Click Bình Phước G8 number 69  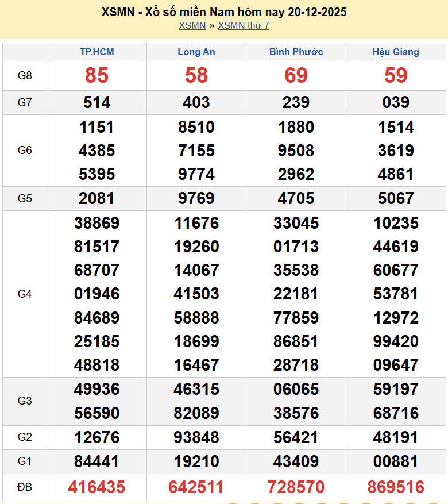296,75
